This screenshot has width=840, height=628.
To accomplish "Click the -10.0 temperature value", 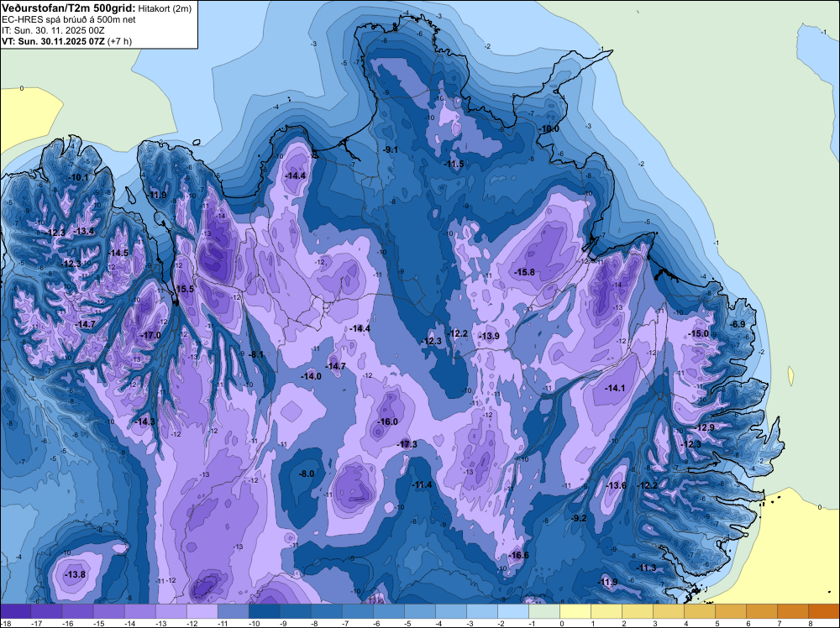I will [x=550, y=129].
